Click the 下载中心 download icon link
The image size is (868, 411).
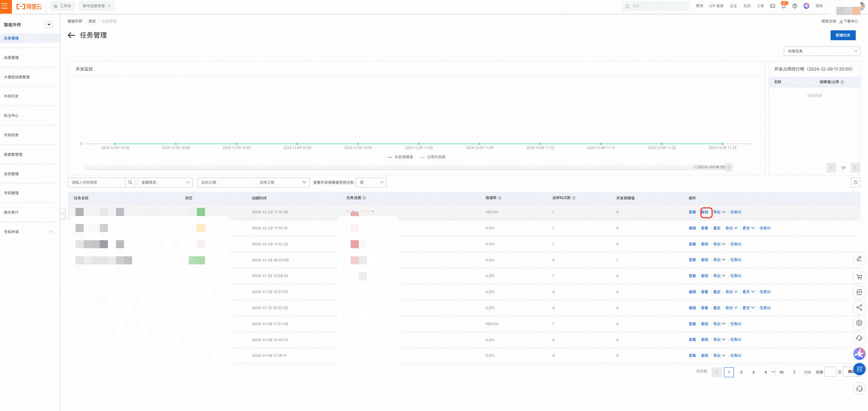(x=849, y=21)
